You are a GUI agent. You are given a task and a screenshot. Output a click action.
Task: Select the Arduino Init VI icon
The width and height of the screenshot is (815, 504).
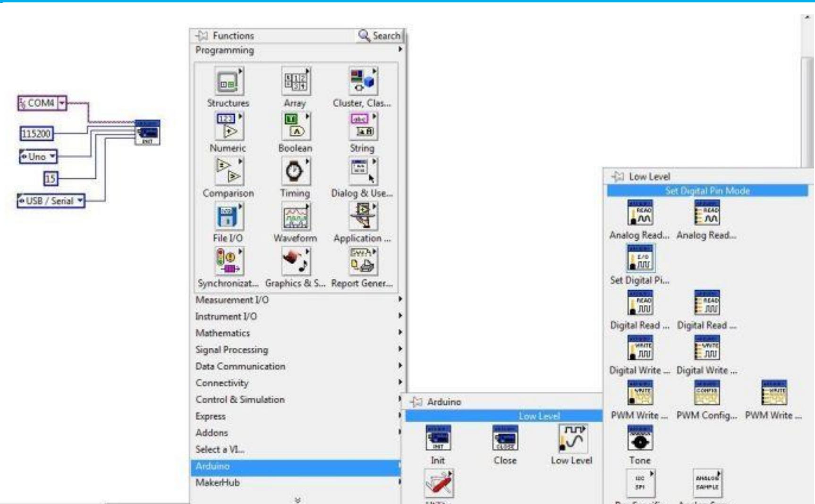[438, 438]
